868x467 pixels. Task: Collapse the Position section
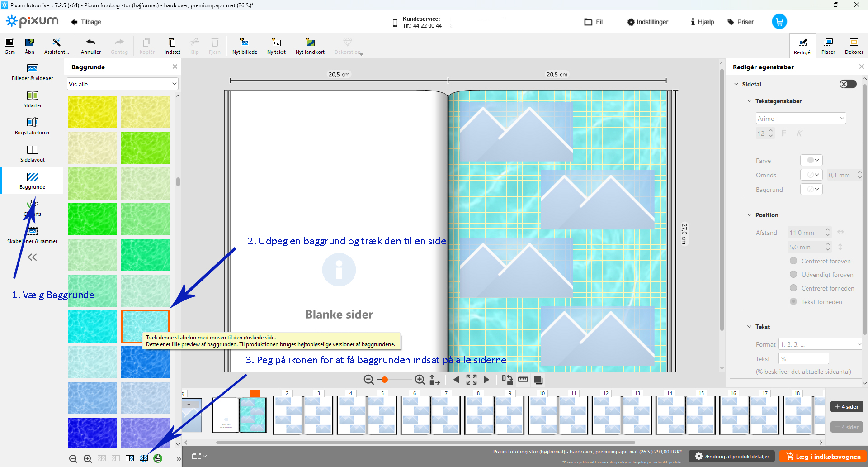coord(749,215)
